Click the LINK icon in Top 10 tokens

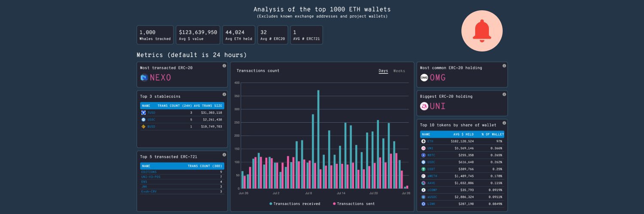(423, 204)
